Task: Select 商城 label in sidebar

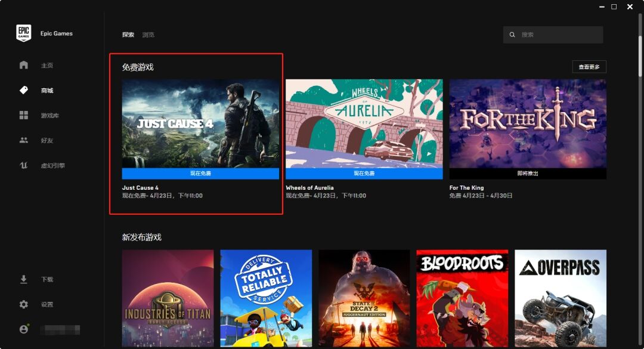Action: [x=47, y=91]
